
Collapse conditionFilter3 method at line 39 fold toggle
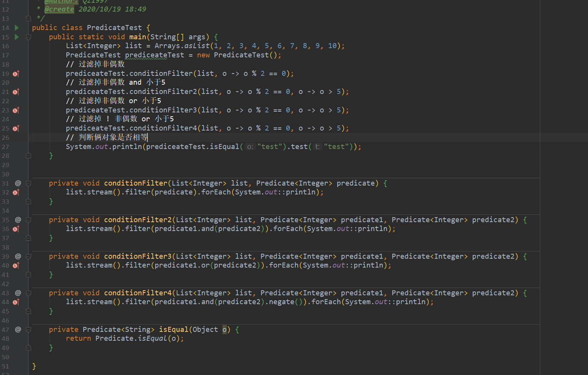click(x=28, y=256)
